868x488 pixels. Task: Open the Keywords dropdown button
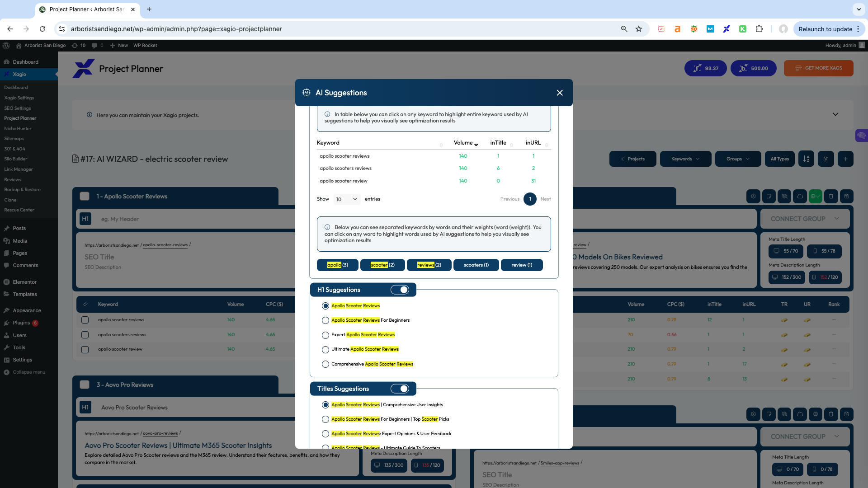tap(685, 159)
